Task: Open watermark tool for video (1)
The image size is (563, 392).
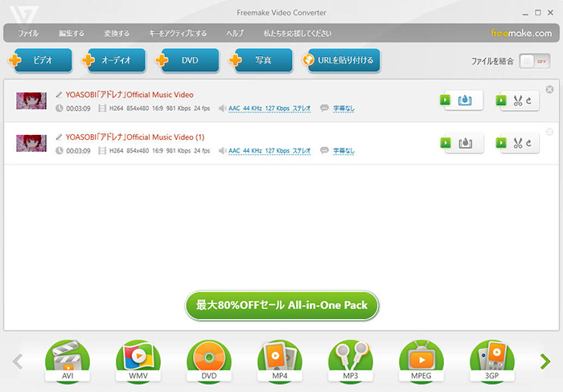Action: [x=465, y=143]
